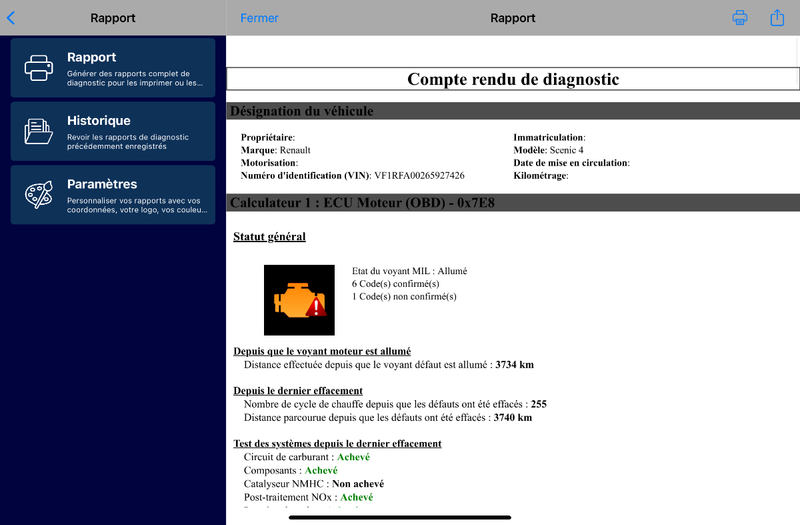This screenshot has height=525, width=800.
Task: Click the 'Etat du voyant MIL' line
Action: [409, 270]
